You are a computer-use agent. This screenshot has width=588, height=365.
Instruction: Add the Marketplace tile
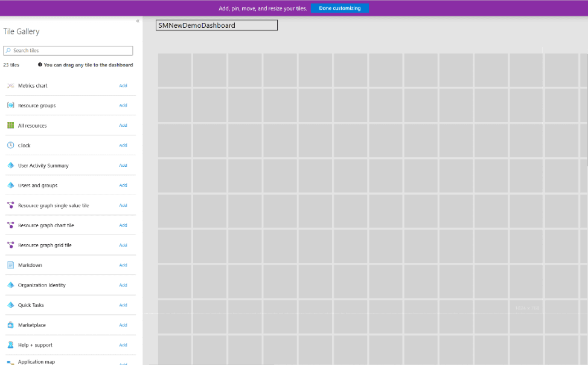pyautogui.click(x=123, y=325)
